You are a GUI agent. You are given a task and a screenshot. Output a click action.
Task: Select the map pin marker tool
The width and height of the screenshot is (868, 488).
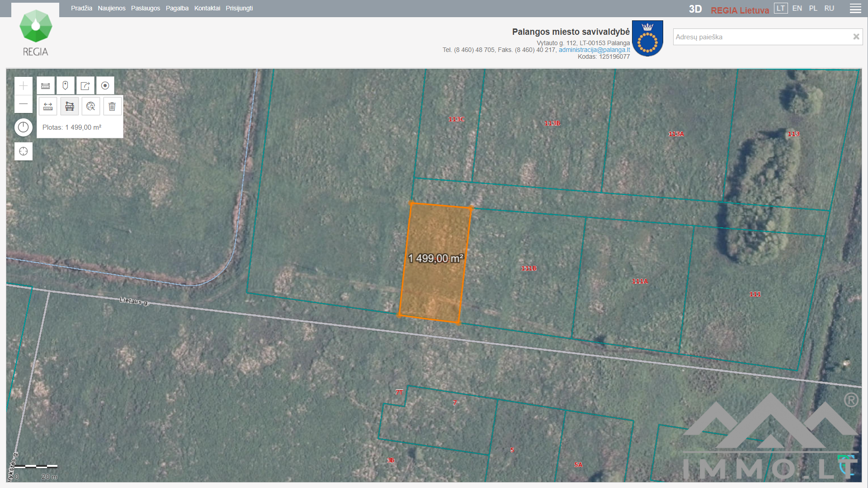point(65,86)
